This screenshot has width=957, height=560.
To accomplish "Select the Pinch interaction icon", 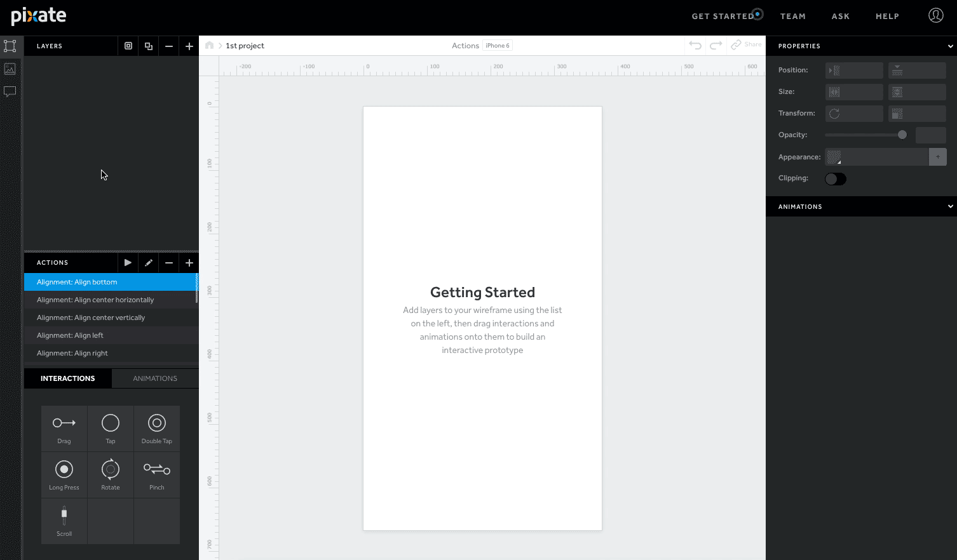I will pyautogui.click(x=157, y=475).
